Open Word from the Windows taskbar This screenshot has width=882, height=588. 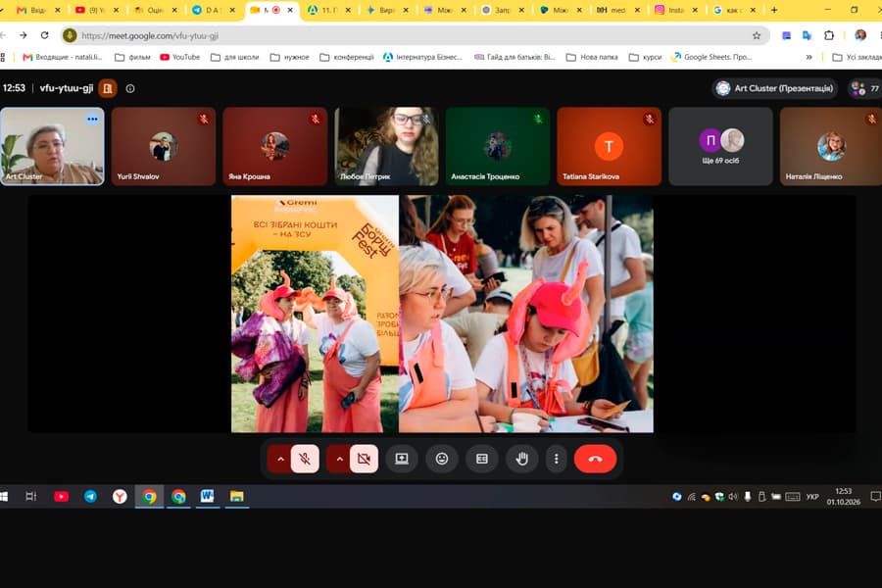point(207,496)
